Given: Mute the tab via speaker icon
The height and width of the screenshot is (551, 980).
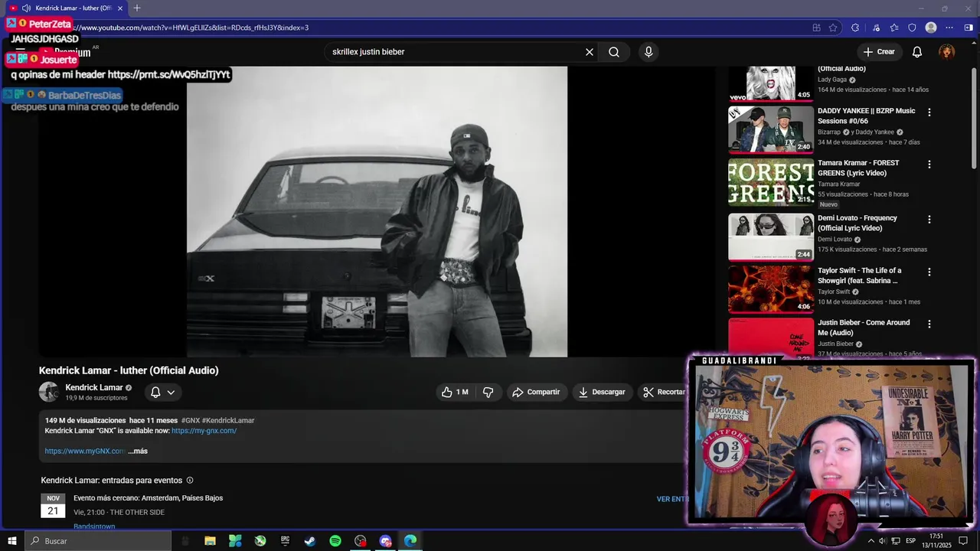Looking at the screenshot, I should click(x=27, y=8).
